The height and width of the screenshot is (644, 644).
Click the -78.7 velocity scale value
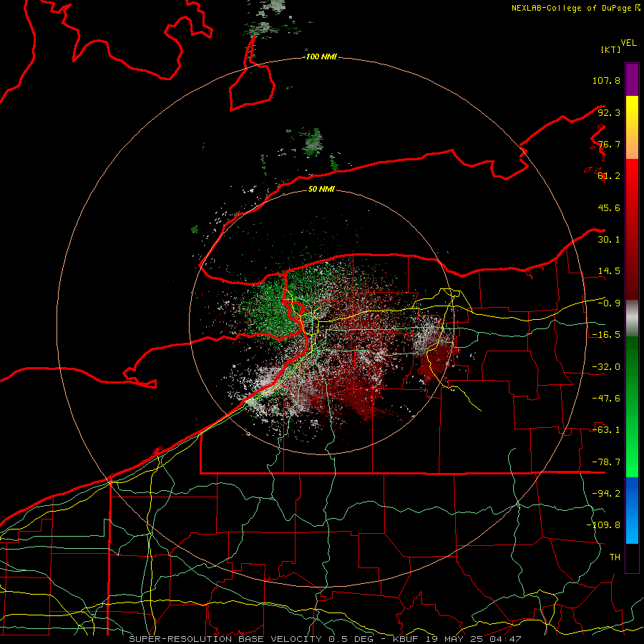[606, 462]
